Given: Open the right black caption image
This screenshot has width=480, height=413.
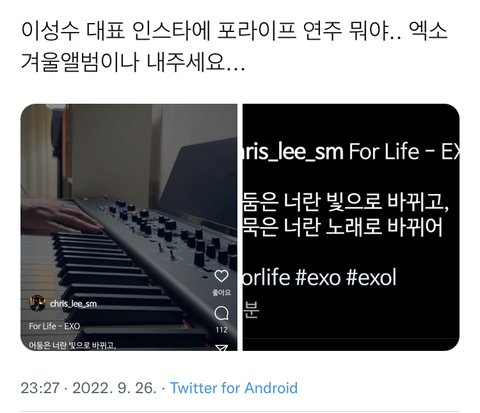Looking at the screenshot, I should (351, 227).
